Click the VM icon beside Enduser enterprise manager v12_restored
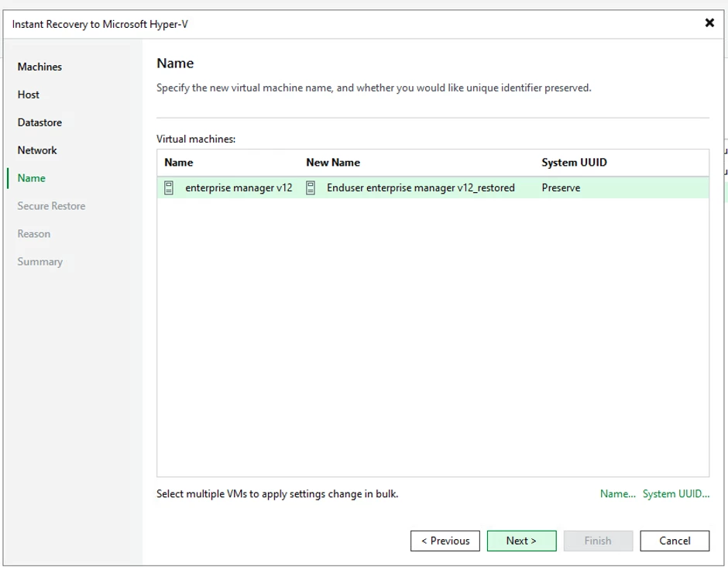 (x=310, y=187)
